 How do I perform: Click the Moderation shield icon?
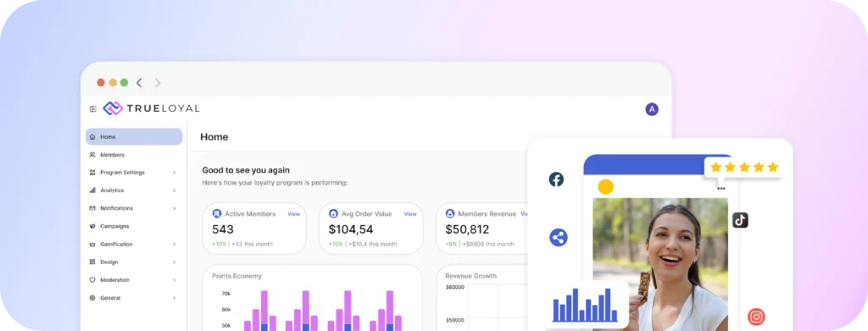pyautogui.click(x=92, y=279)
